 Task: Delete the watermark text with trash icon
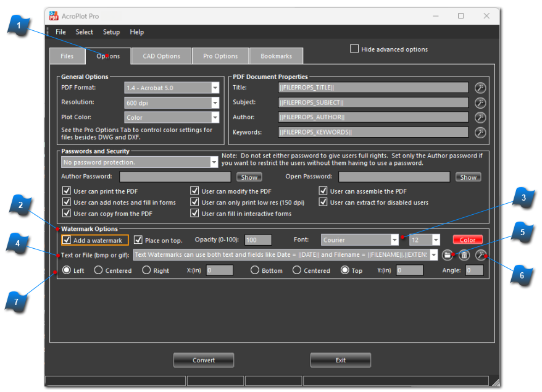[464, 255]
